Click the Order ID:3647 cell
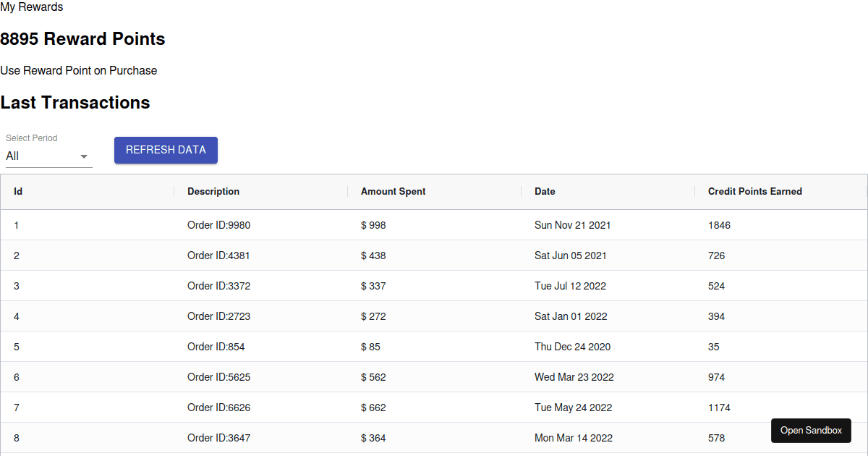Viewport: 868px width, 456px height. coord(218,438)
